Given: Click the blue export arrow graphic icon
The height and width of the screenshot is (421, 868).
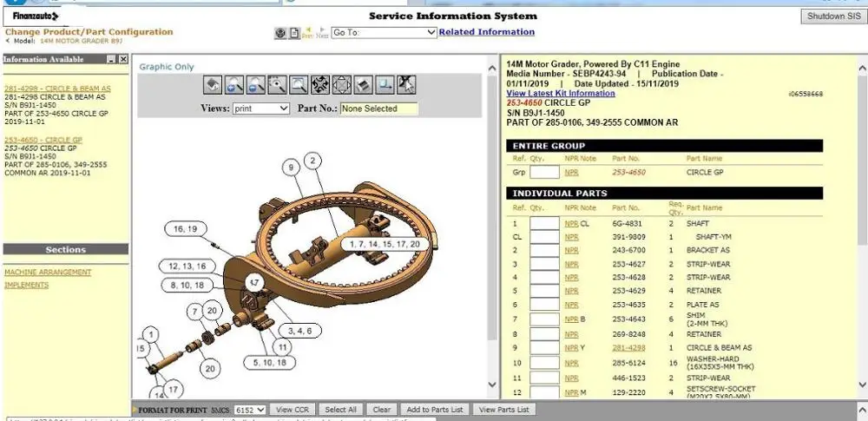Looking at the screenshot, I should point(385,85).
